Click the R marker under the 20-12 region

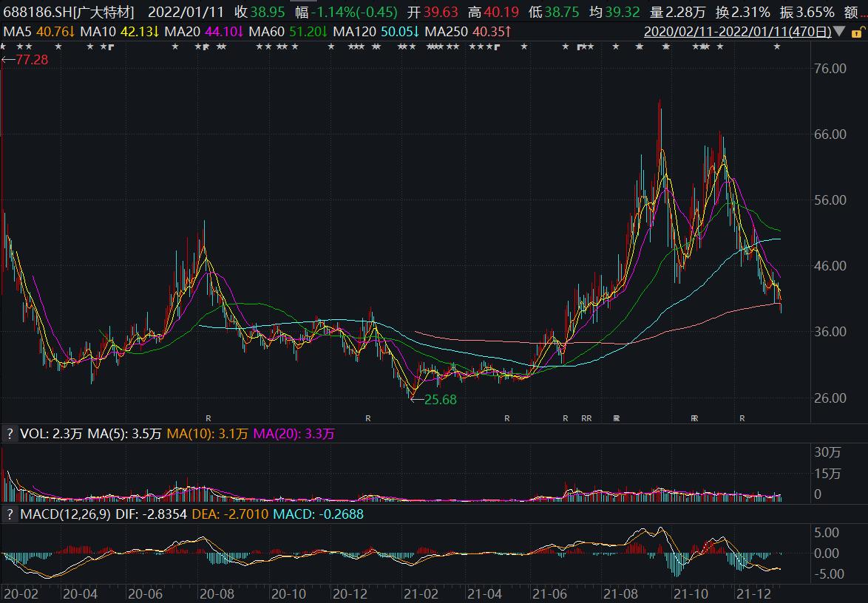click(x=368, y=418)
